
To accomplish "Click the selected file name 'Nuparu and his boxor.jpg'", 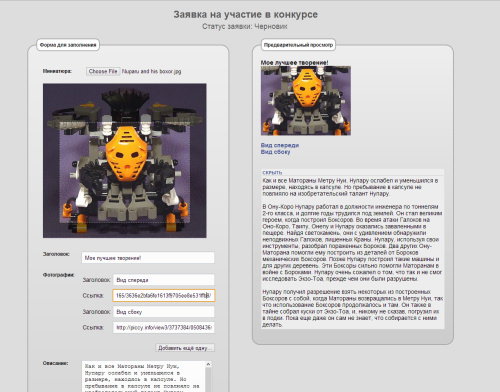I will coord(152,71).
